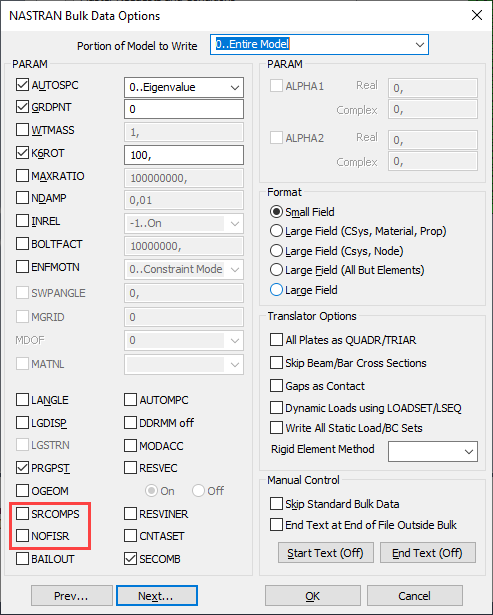Check the AUTOMPC option

click(x=130, y=400)
